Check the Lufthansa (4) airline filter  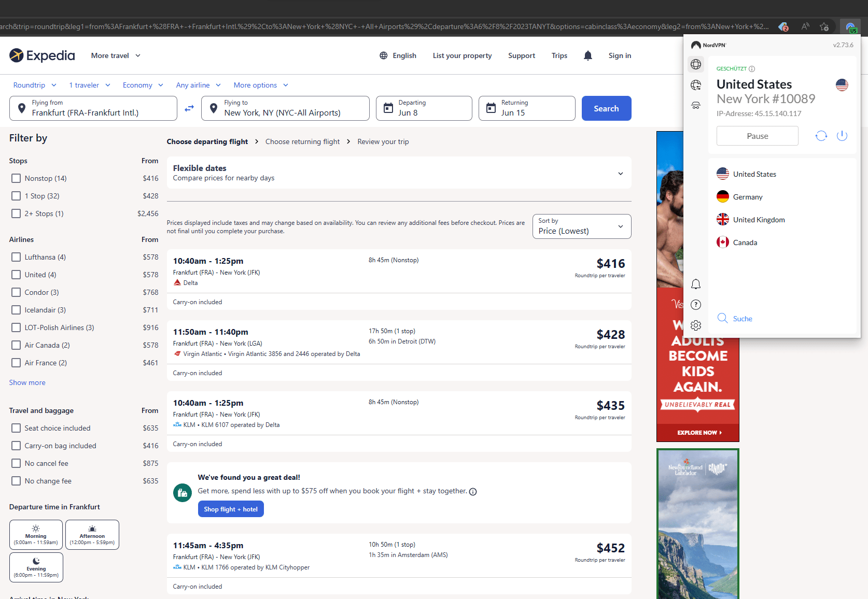(16, 257)
